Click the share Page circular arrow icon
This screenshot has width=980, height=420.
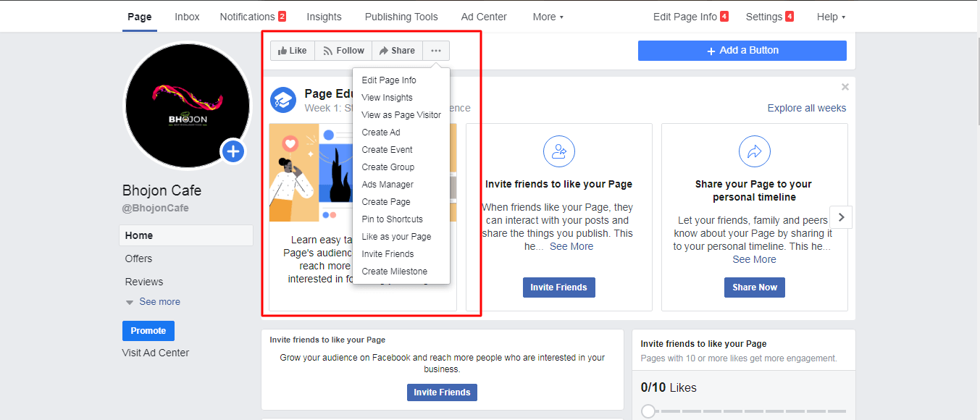754,151
